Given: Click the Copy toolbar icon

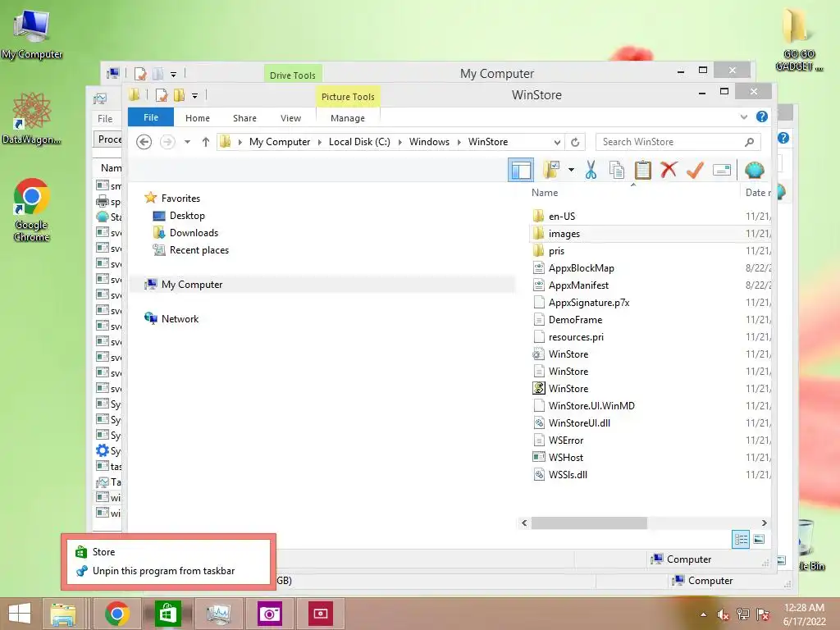Looking at the screenshot, I should pos(617,171).
